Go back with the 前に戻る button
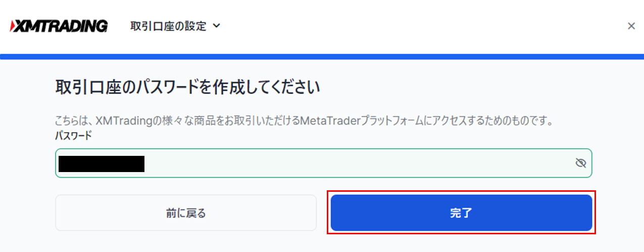This screenshot has width=644, height=252. tap(186, 213)
